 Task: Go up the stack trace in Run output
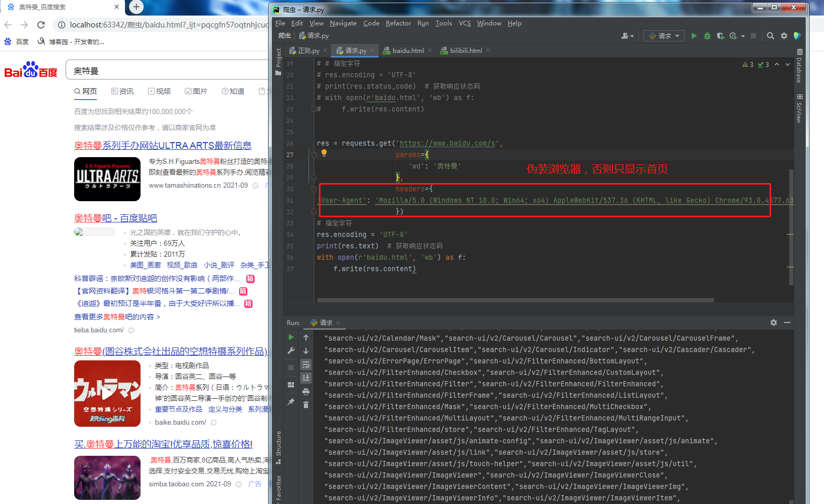tap(306, 338)
